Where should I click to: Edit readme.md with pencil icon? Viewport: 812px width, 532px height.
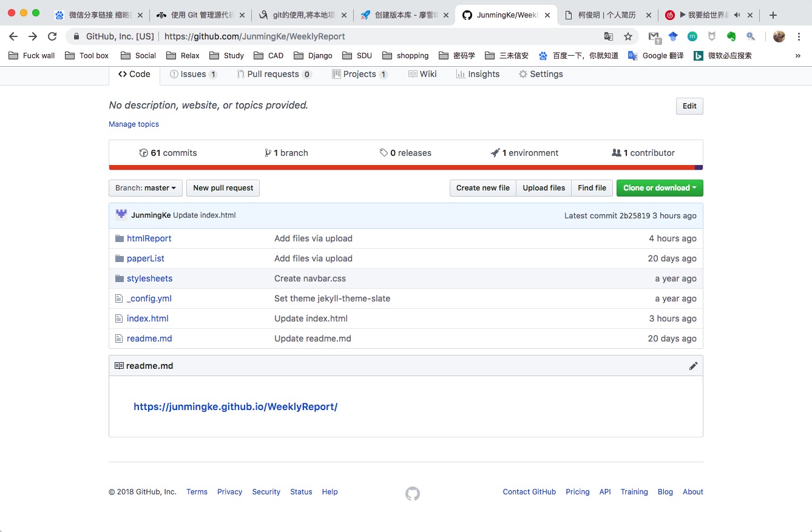point(693,366)
